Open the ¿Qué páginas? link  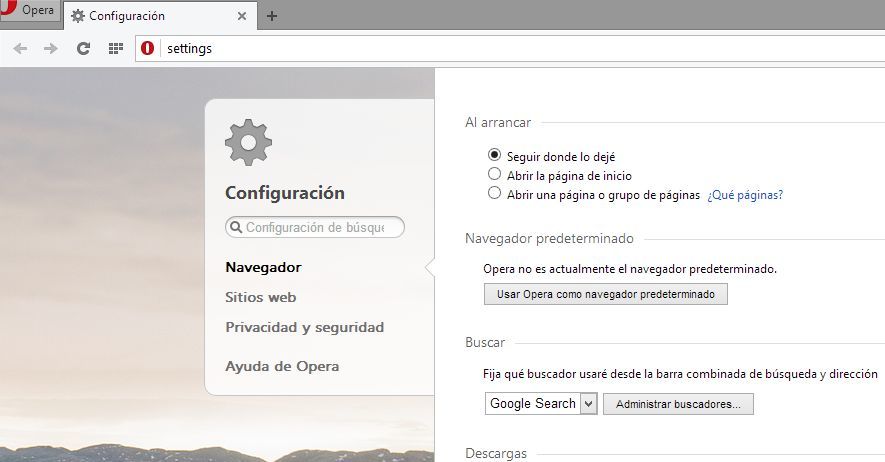pyautogui.click(x=745, y=195)
